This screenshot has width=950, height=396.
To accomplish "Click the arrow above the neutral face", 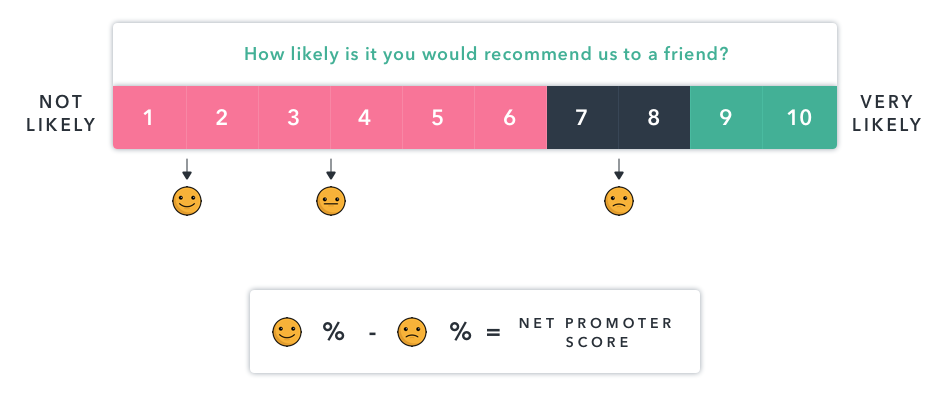I will [331, 169].
